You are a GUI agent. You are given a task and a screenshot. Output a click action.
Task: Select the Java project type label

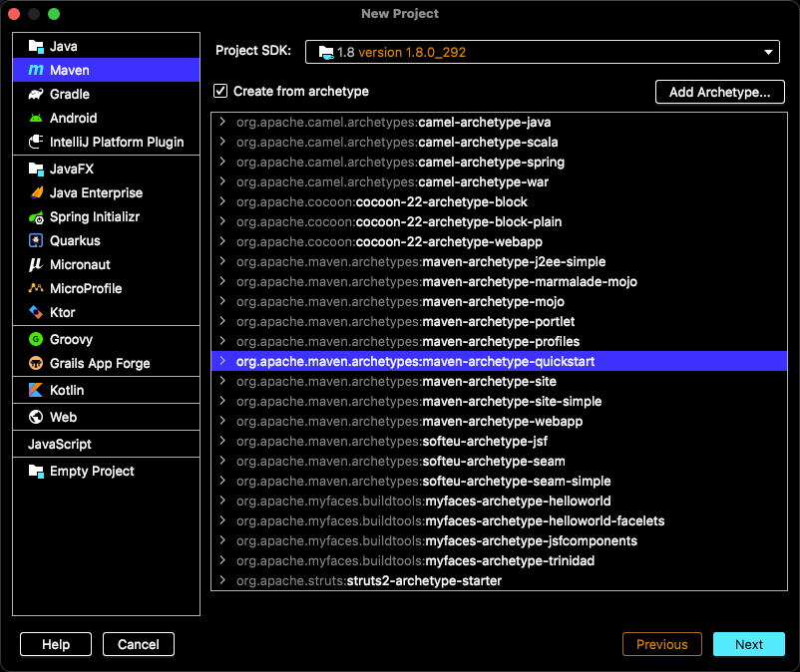tap(63, 47)
